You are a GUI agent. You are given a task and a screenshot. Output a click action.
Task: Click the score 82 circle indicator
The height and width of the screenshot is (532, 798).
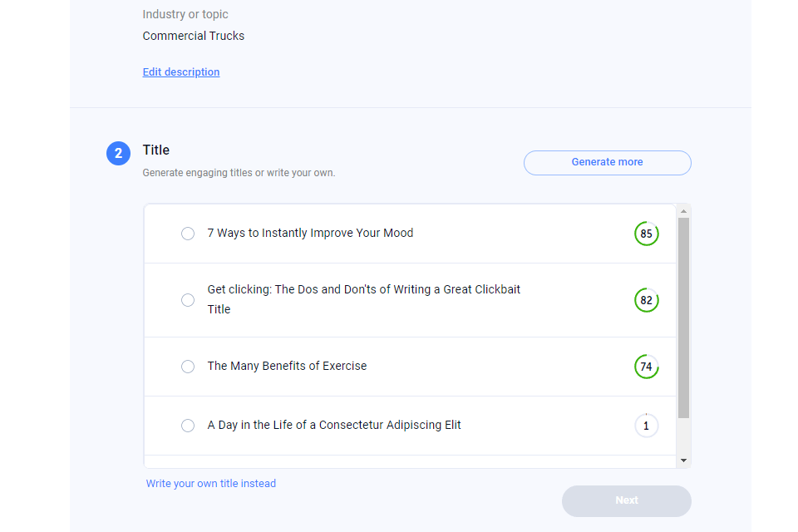click(x=646, y=300)
